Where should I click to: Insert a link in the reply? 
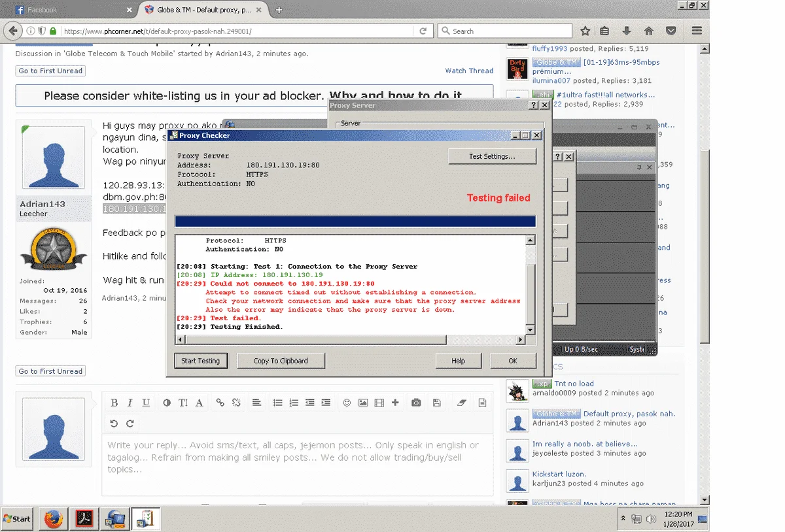(x=220, y=403)
